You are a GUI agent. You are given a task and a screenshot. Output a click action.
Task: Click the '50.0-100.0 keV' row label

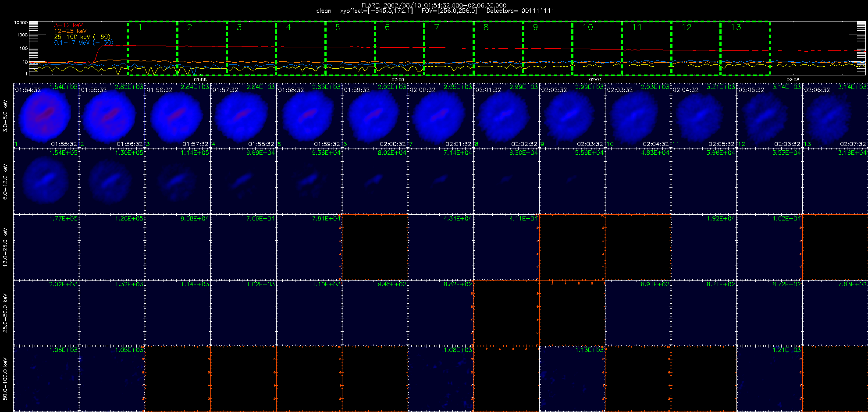point(5,379)
